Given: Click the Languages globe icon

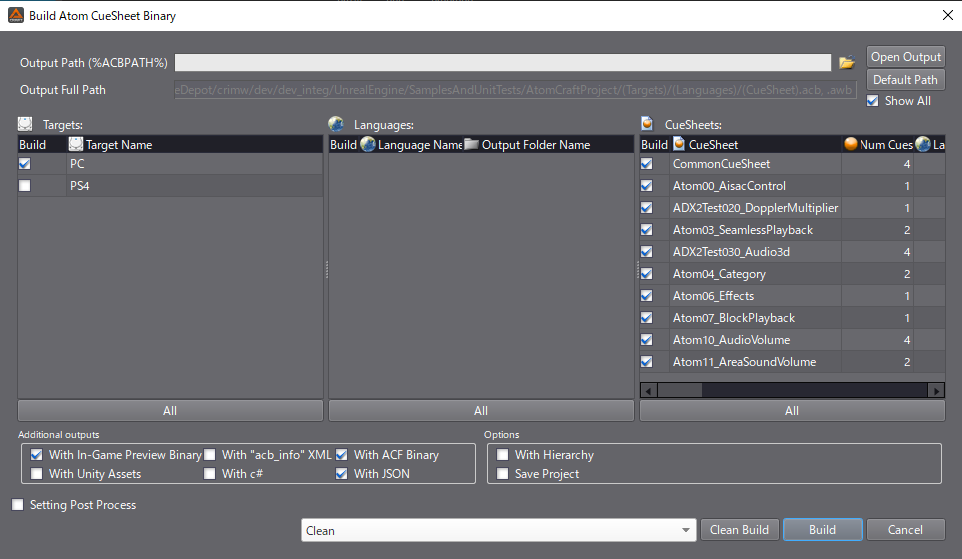Looking at the screenshot, I should pyautogui.click(x=336, y=124).
